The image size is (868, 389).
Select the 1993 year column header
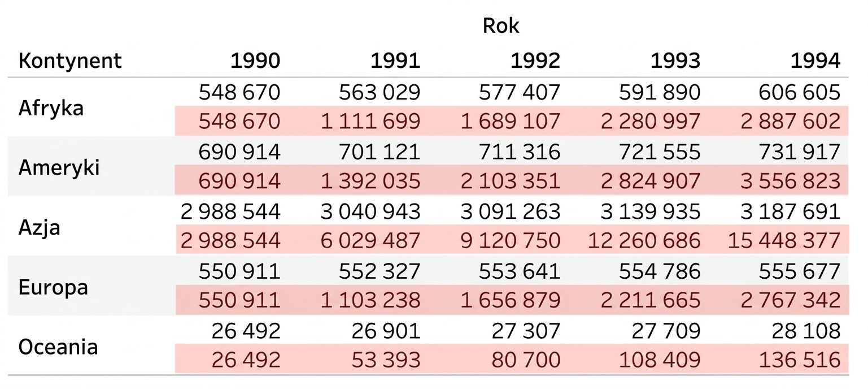tap(675, 60)
